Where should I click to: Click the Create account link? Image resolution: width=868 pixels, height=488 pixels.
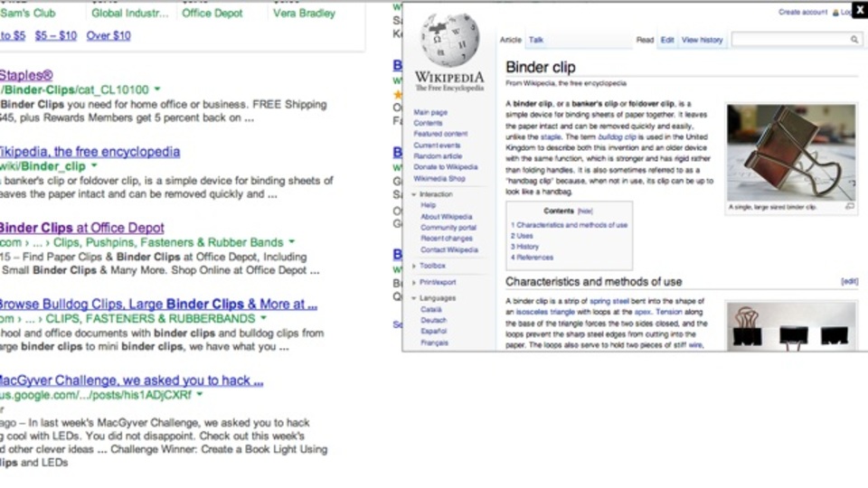coord(803,12)
